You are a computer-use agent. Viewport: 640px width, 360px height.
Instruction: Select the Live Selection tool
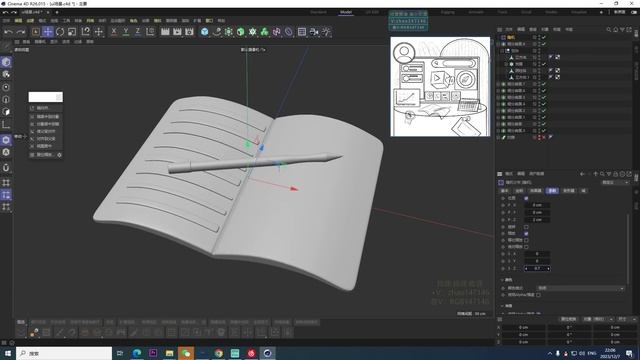(36, 32)
